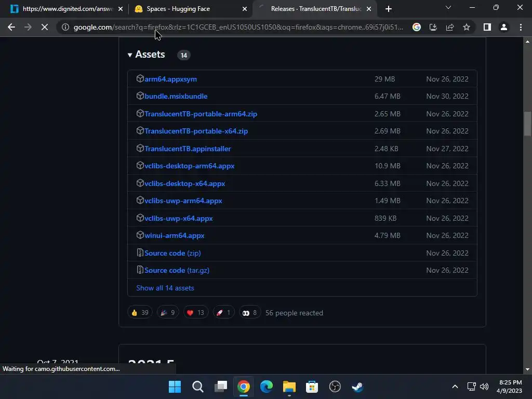Open Microsoft Edge from taskbar
This screenshot has width=532, height=399.
(267, 387)
